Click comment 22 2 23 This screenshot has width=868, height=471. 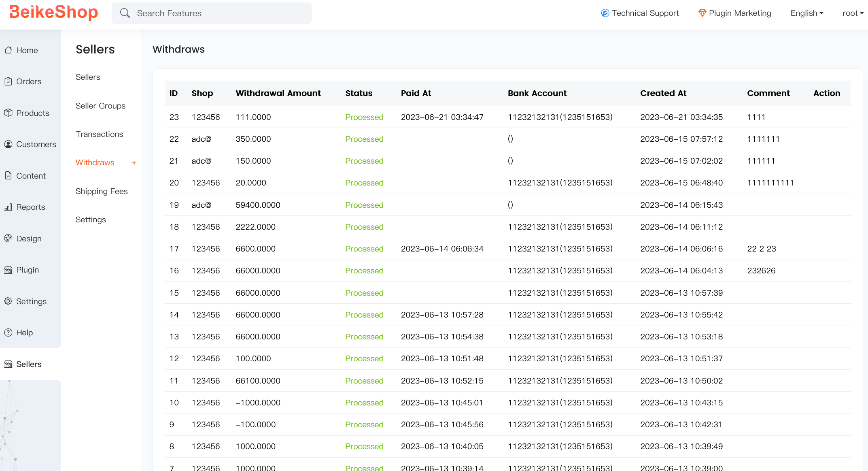[x=762, y=249]
